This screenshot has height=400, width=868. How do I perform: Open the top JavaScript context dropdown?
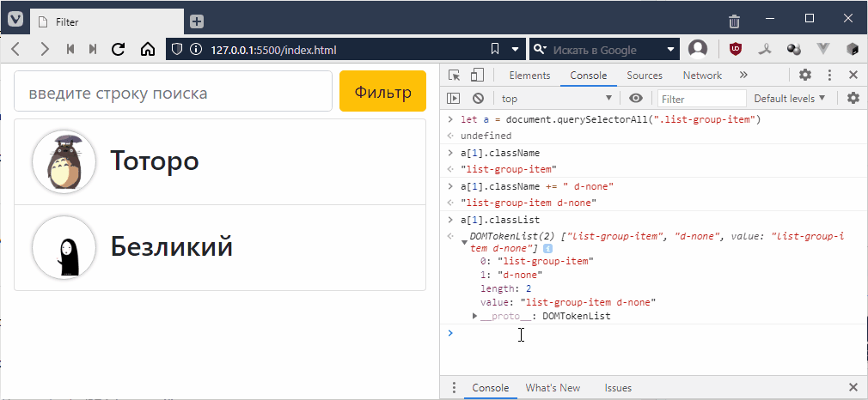click(x=555, y=99)
